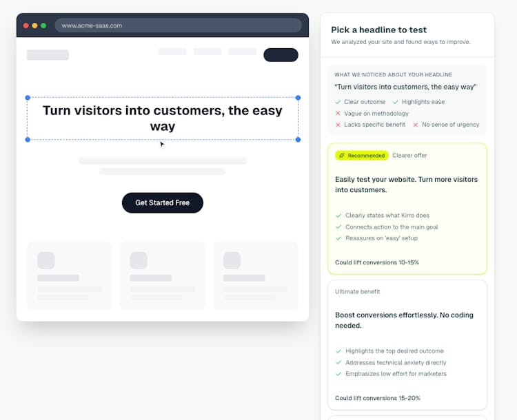Click the www.acme-saas.com address bar

click(178, 25)
